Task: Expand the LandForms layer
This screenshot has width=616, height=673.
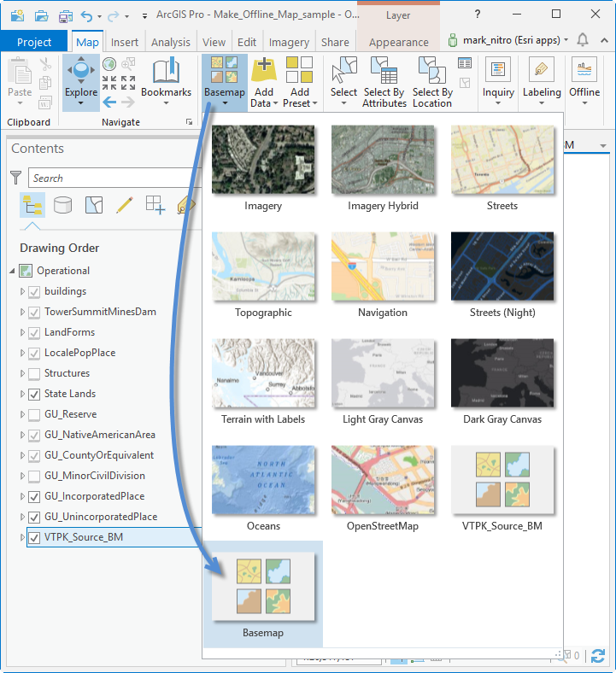Action: coord(22,332)
